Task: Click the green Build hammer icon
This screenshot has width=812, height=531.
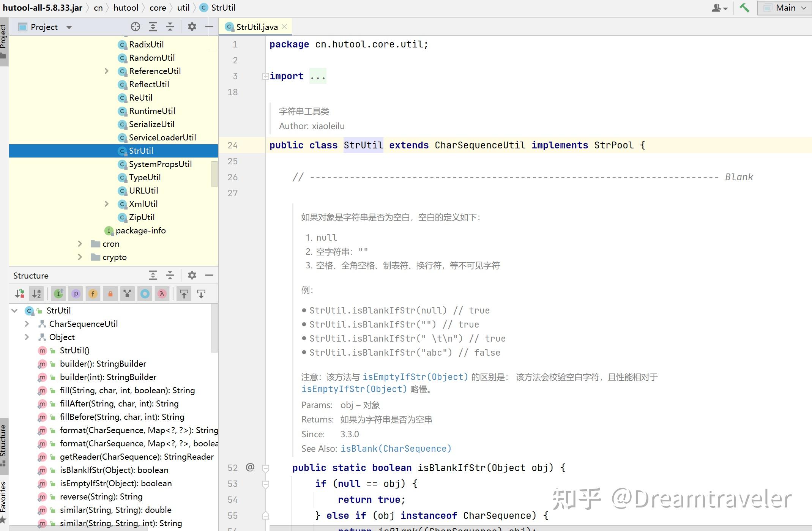Action: [744, 8]
